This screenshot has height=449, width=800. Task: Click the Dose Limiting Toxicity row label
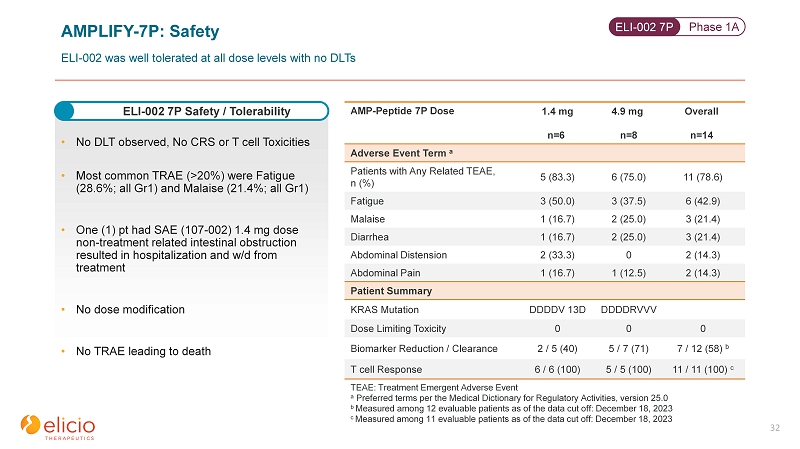coord(398,329)
